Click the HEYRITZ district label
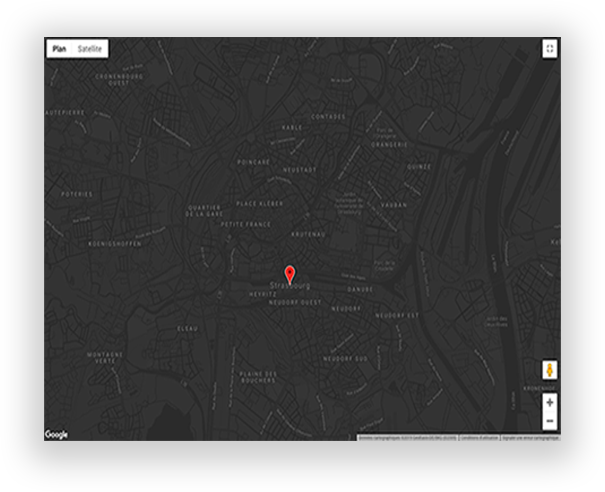The image size is (605, 492). coord(263,294)
